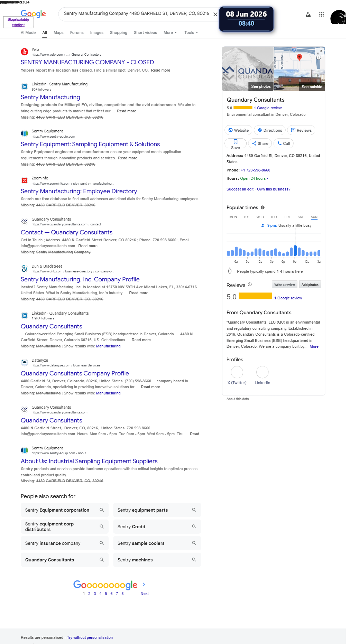Clear the search box with the X icon
Viewport: 350px width, 644px height.
[215, 14]
